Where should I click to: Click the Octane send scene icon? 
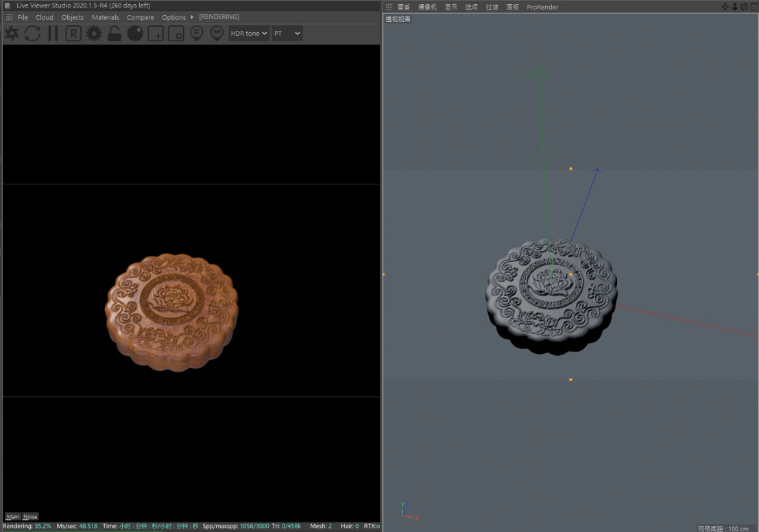coord(12,34)
